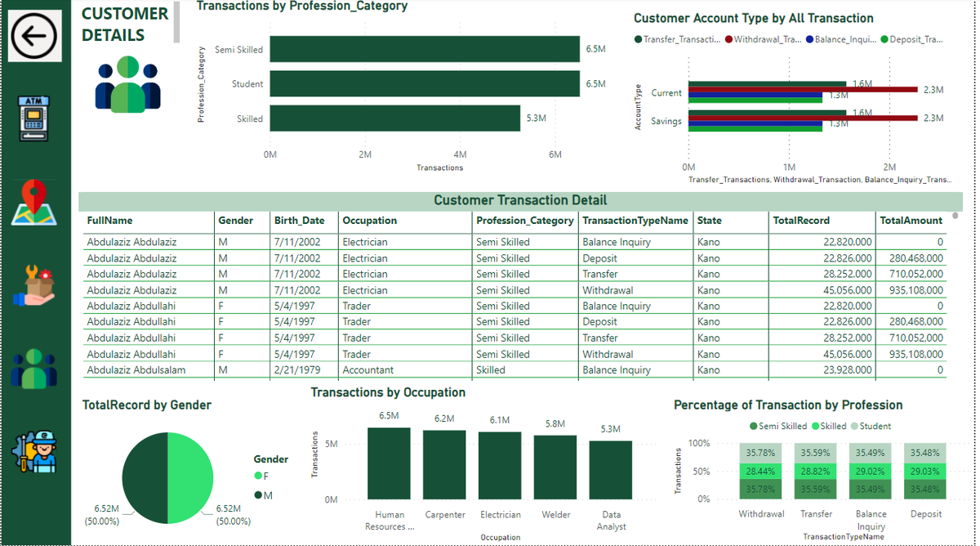Click the dark green M pie slice

click(x=145, y=477)
